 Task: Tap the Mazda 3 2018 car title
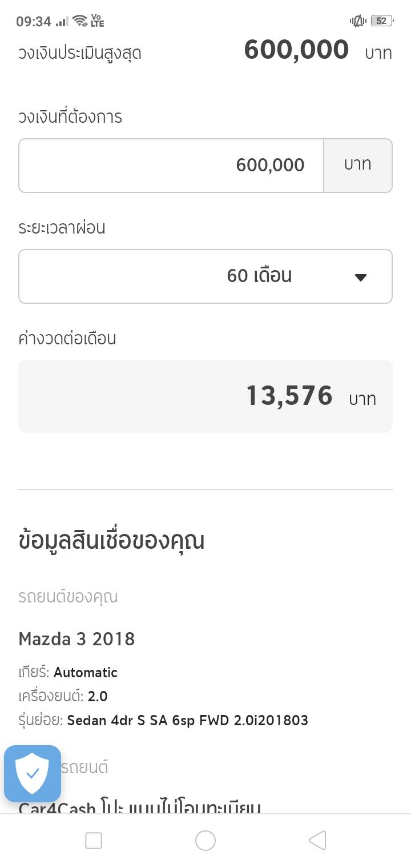click(76, 638)
